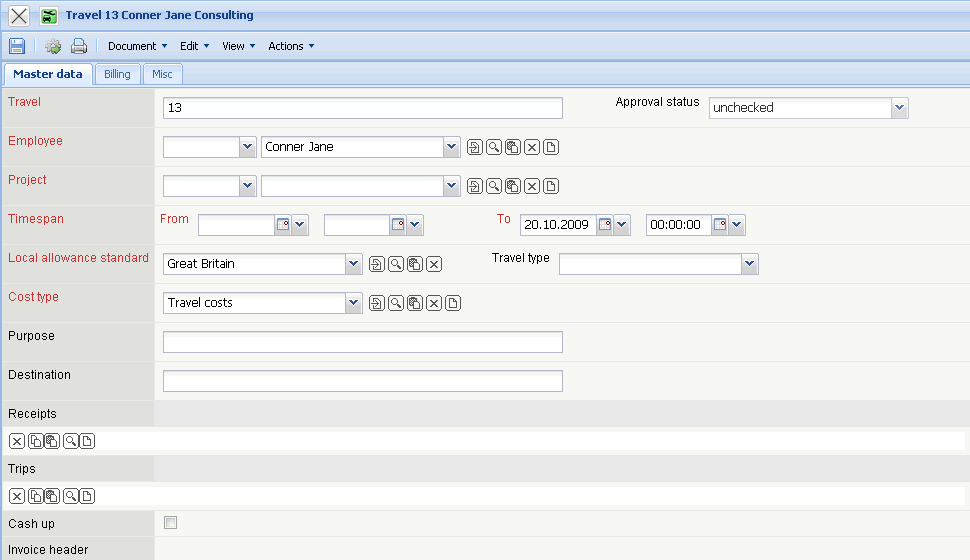Click the delete X icon under Trips
This screenshot has height=560, width=970.
click(17, 496)
